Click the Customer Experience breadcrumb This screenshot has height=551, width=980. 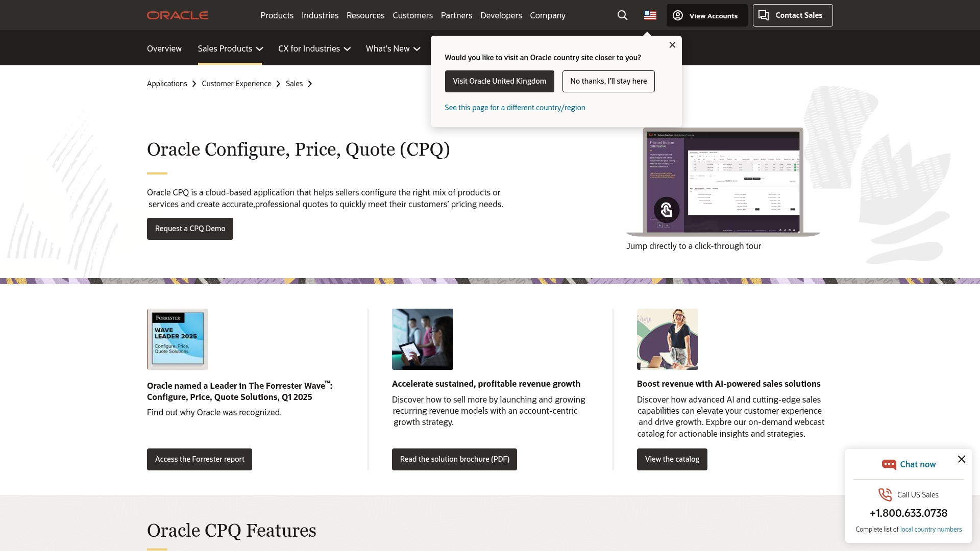(236, 84)
